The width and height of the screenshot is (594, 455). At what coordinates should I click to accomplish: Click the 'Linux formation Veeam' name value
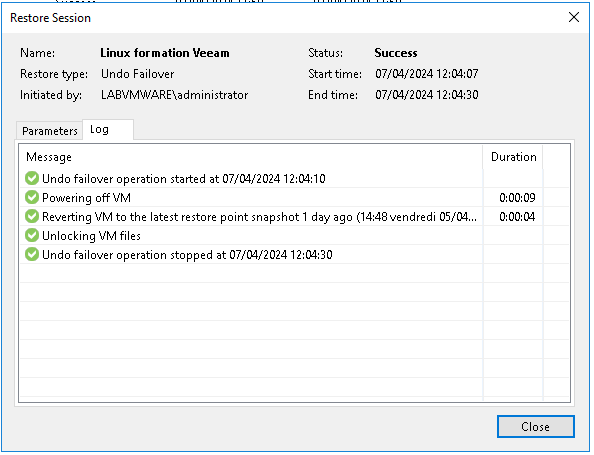tap(165, 53)
